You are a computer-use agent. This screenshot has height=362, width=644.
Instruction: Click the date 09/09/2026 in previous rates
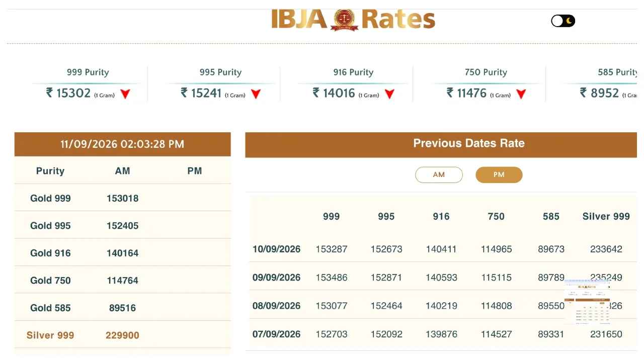[x=277, y=278]
